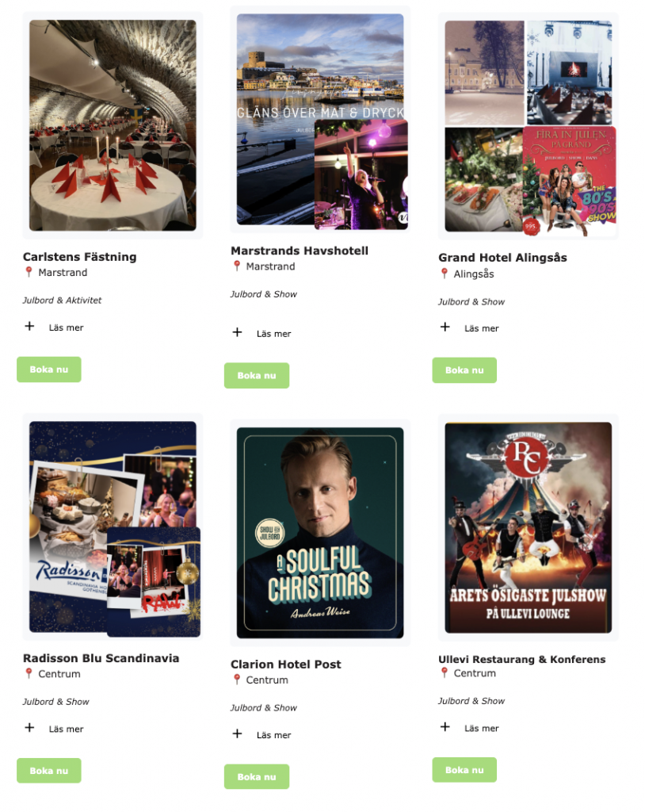The image size is (645, 812).
Task: Click the pin icon under Ullevi Restaurang & Konferens
Action: click(x=445, y=672)
